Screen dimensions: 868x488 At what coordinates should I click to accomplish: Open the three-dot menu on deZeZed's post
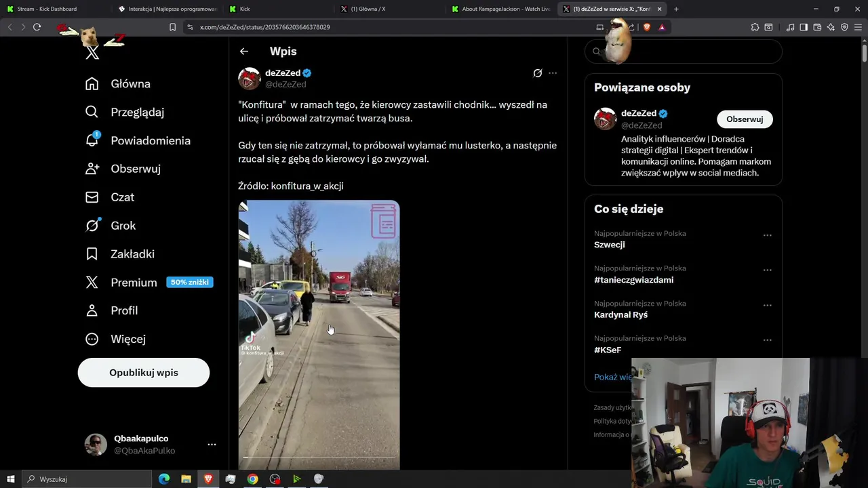(x=553, y=73)
